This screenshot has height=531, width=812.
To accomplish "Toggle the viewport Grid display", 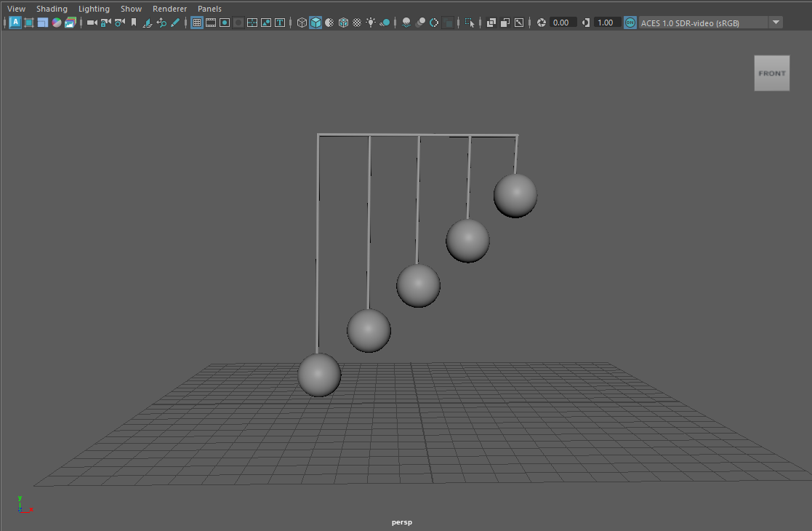I will [196, 23].
